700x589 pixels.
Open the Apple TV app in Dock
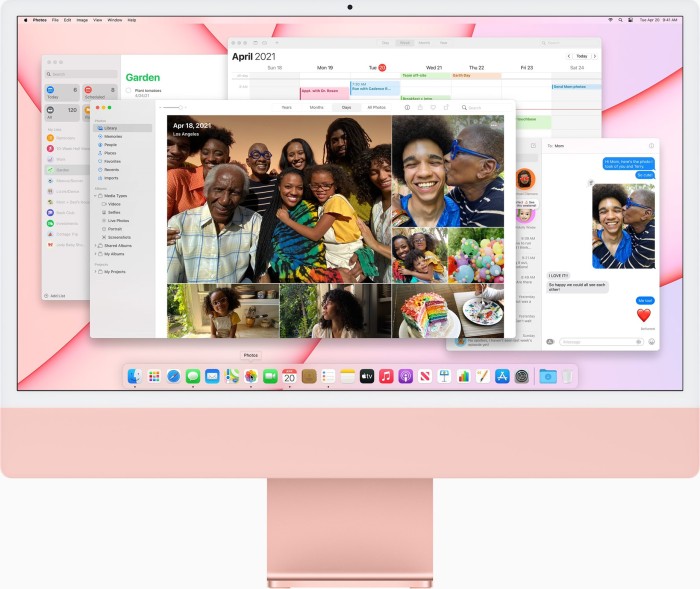click(x=367, y=376)
